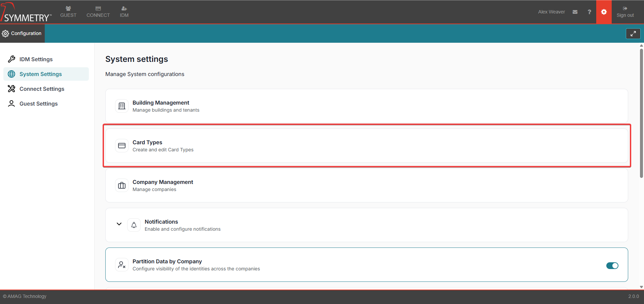Select Connect Settings in the sidebar
The height and width of the screenshot is (304, 644).
click(42, 89)
